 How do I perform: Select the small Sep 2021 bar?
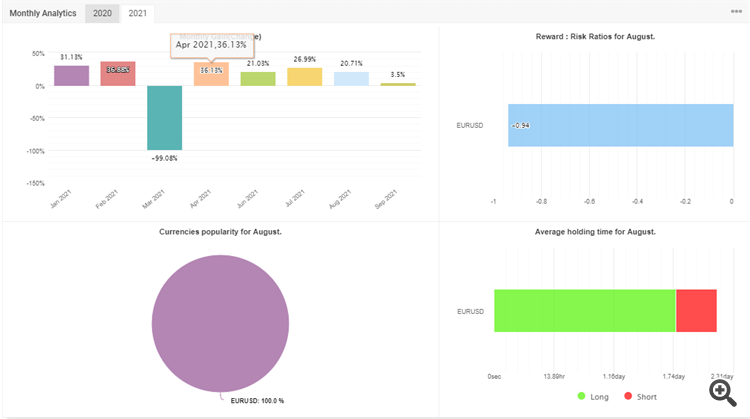pyautogui.click(x=398, y=84)
